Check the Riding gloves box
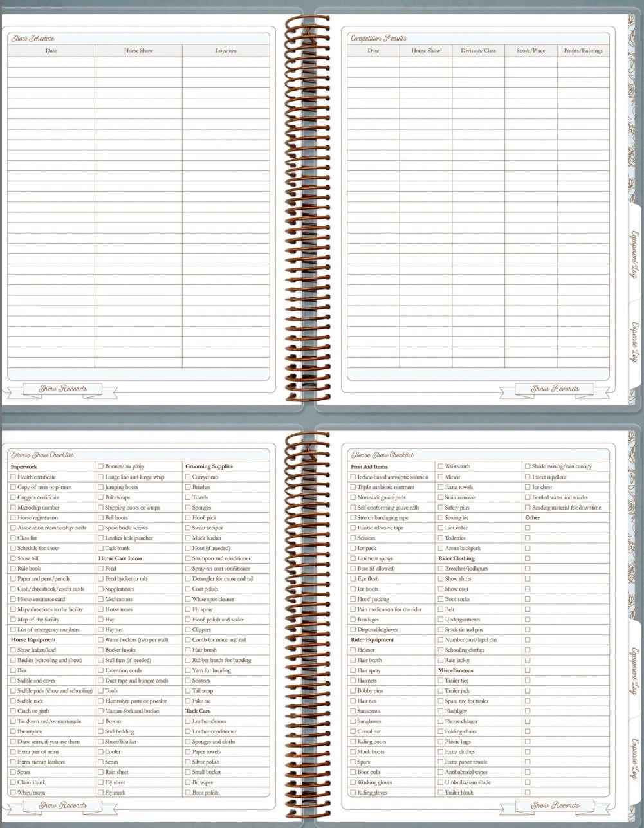Screen dimensions: 644x828 pos(353,793)
